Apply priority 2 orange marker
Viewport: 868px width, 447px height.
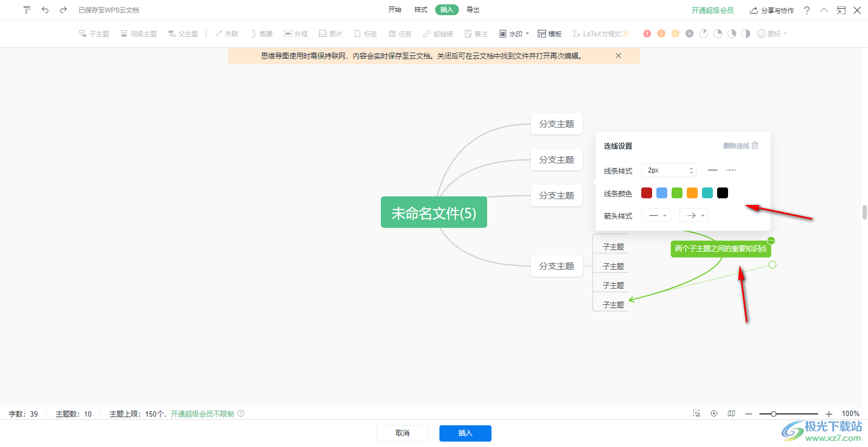pos(661,34)
